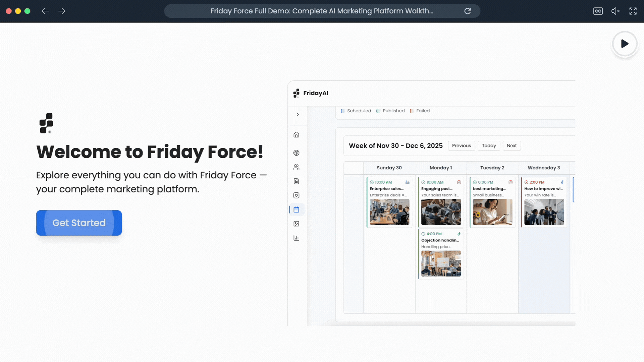Select Today in the calendar navigation
Viewport: 644px width, 362px height.
[x=489, y=145]
